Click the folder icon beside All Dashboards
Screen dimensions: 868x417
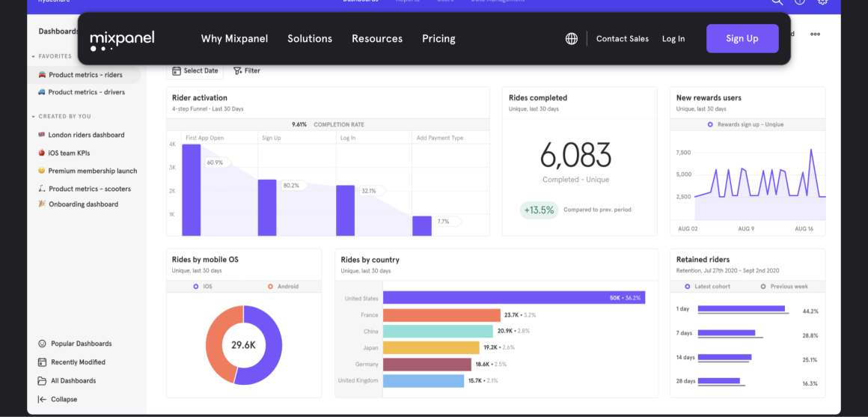coord(41,381)
